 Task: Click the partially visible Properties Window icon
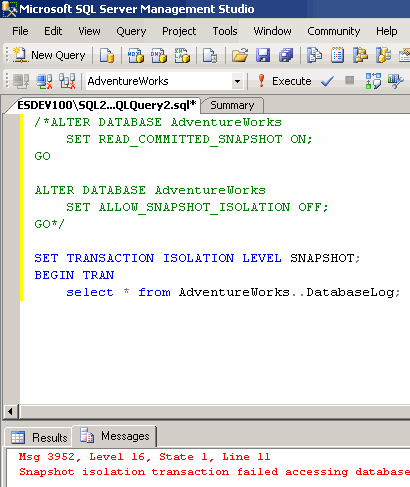coord(404,55)
